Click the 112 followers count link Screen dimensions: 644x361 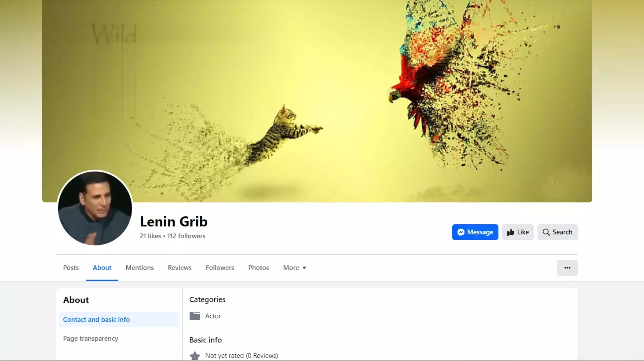186,236
